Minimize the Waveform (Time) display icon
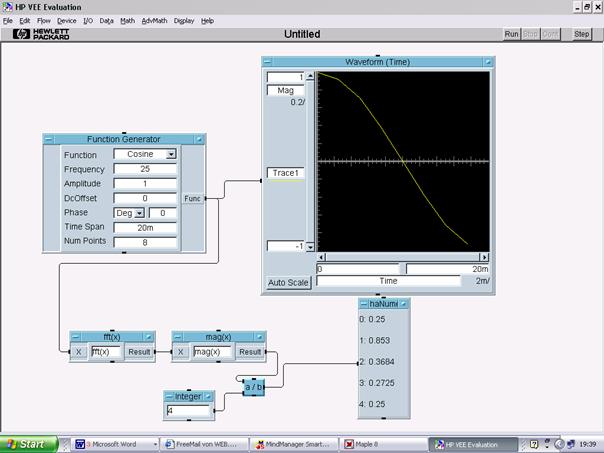The height and width of the screenshot is (453, 604). (488, 62)
